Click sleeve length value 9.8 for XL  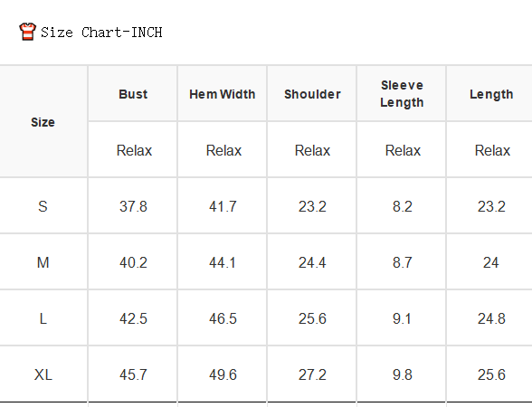point(403,374)
